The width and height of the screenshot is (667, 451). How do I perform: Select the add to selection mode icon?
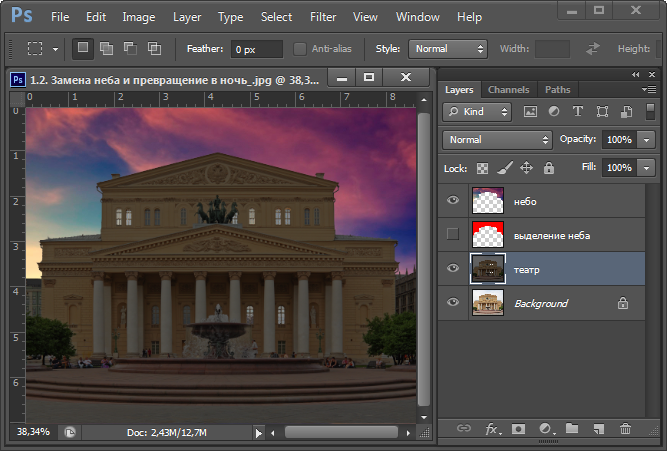(x=106, y=48)
